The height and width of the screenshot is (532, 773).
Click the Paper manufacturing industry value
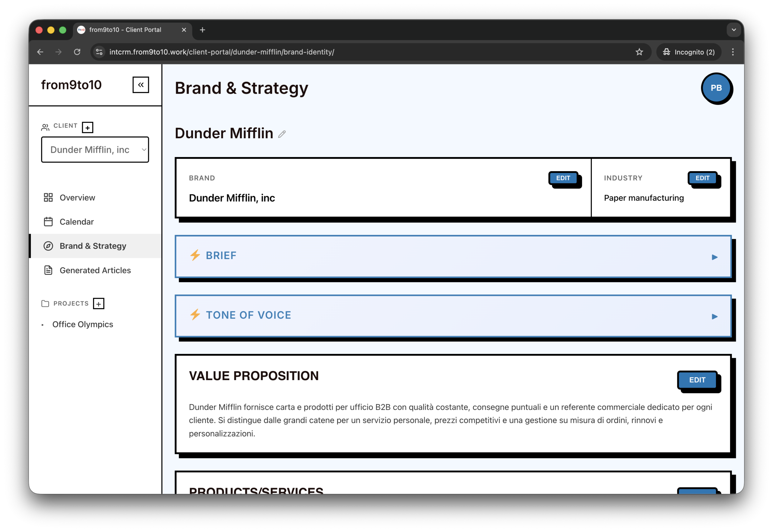pos(644,198)
